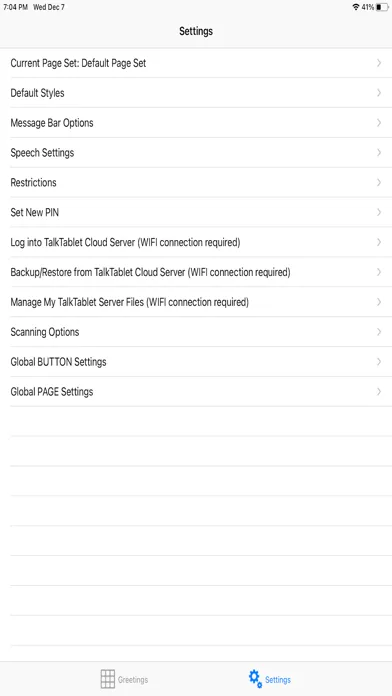392x696 pixels.
Task: Select Set New PIN
Action: coord(196,212)
